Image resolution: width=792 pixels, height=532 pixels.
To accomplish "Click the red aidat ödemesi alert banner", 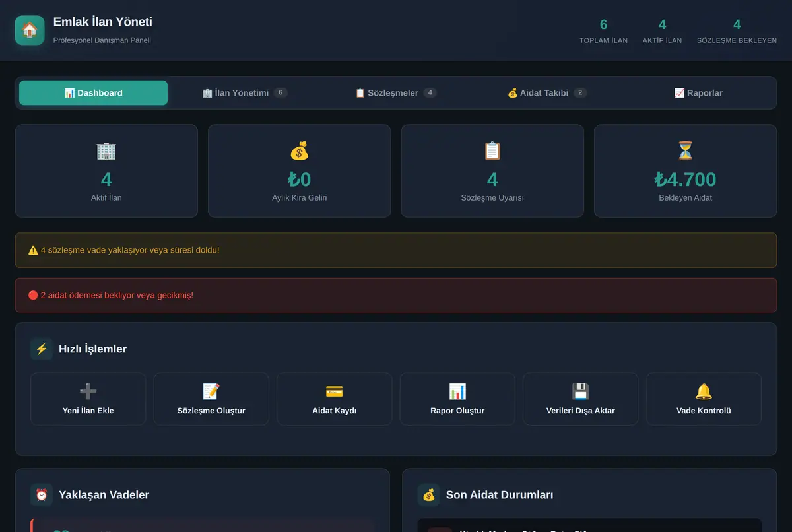I will [396, 295].
